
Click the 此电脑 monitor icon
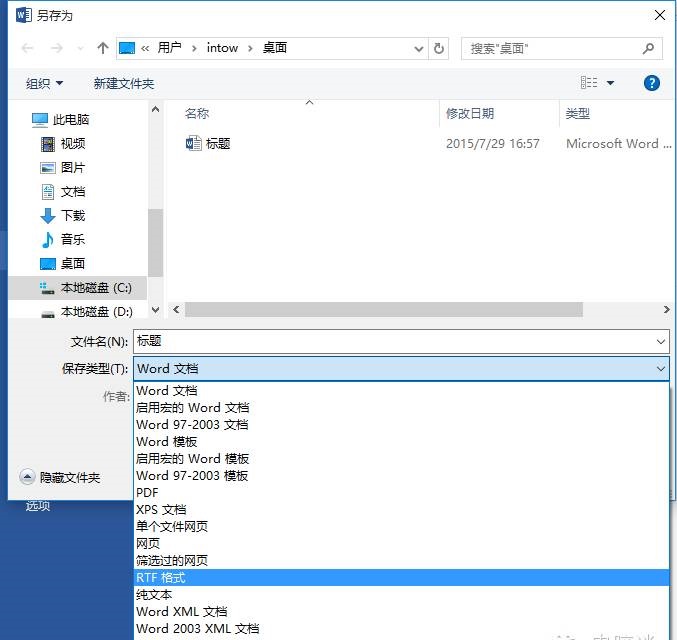tap(40, 120)
